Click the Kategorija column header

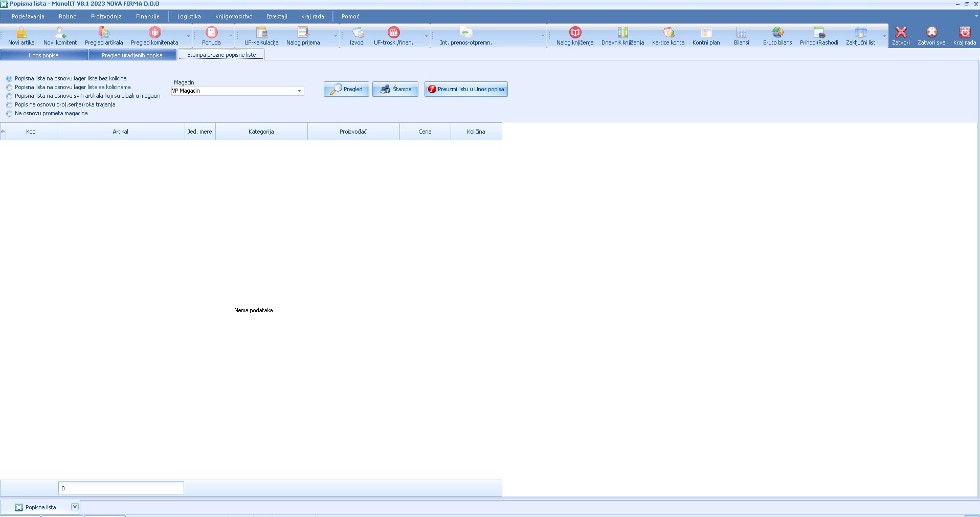(x=261, y=132)
